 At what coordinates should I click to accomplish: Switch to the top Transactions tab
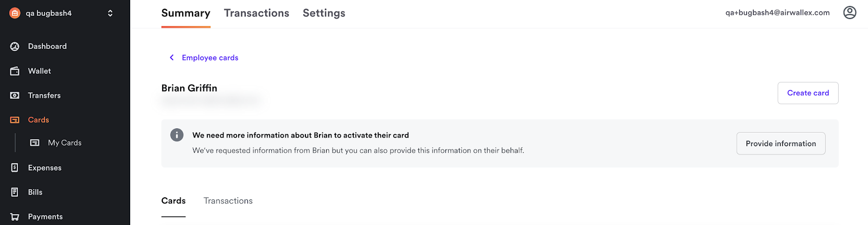(257, 13)
